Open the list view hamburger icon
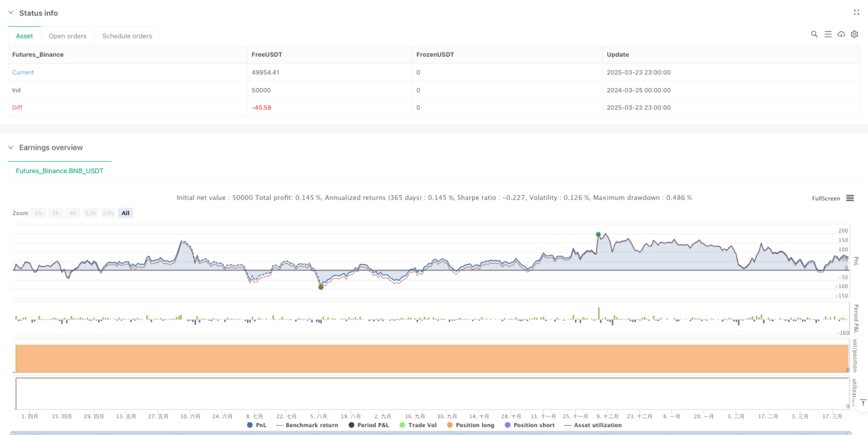868x435 pixels. (x=828, y=34)
